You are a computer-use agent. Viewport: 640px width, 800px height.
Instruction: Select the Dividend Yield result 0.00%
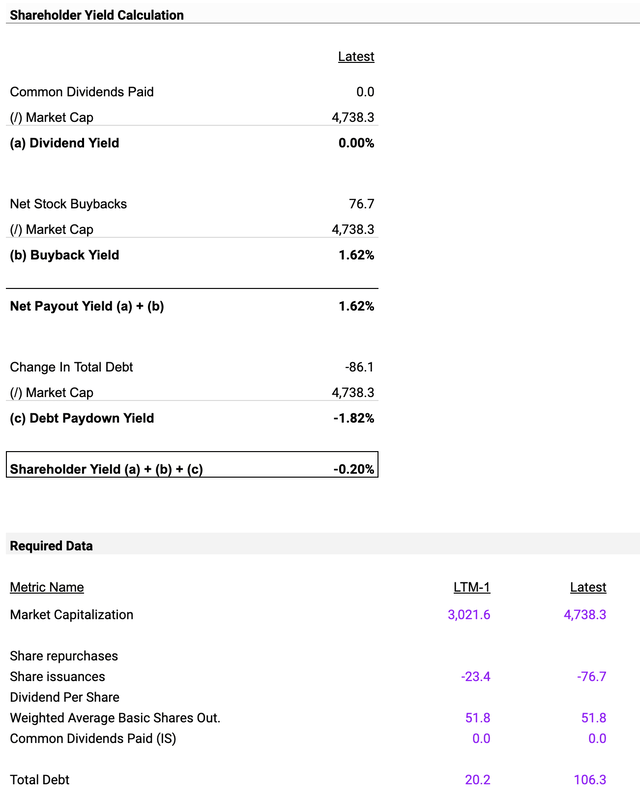(x=356, y=143)
